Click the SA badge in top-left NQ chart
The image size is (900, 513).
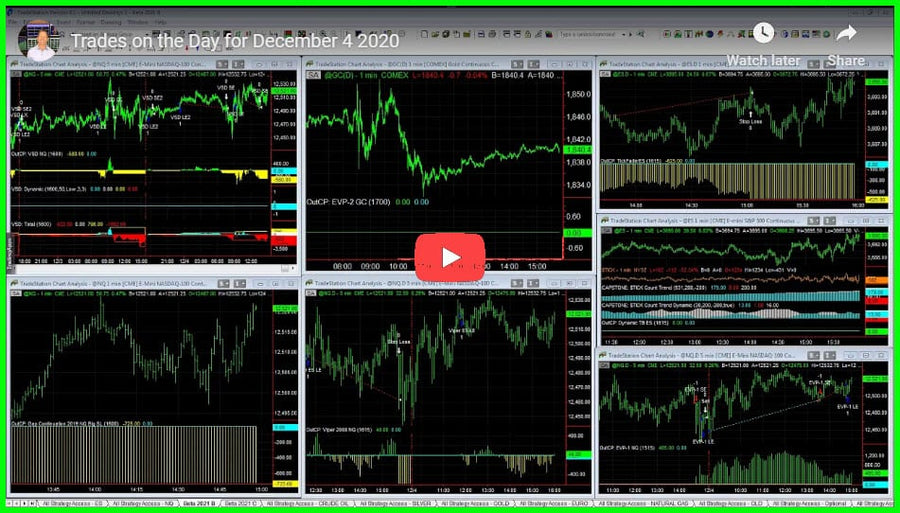coord(17,73)
